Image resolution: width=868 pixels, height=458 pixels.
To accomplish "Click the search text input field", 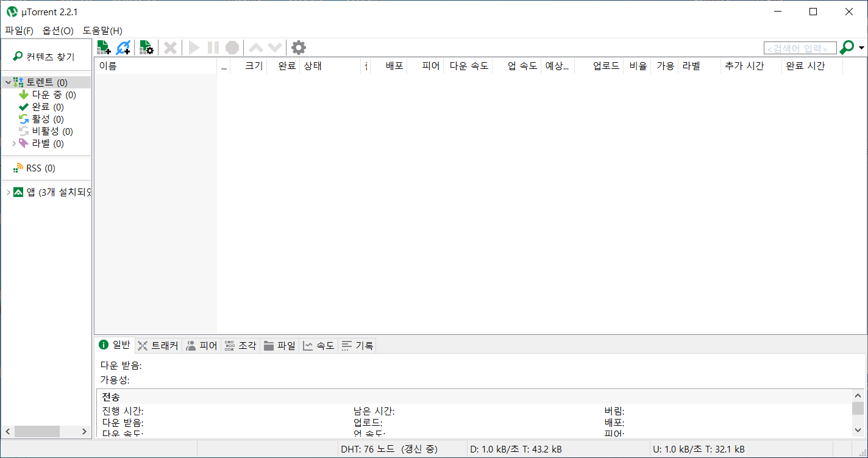I will point(800,48).
